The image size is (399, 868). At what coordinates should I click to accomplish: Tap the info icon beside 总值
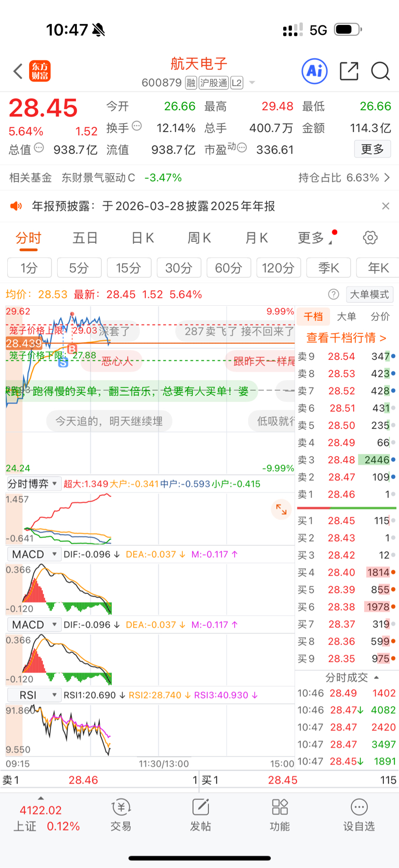point(39,148)
